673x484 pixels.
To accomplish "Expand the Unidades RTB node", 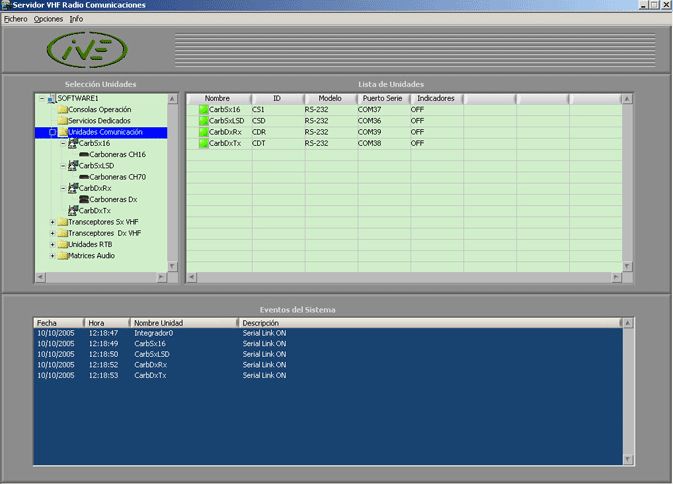I will click(52, 245).
